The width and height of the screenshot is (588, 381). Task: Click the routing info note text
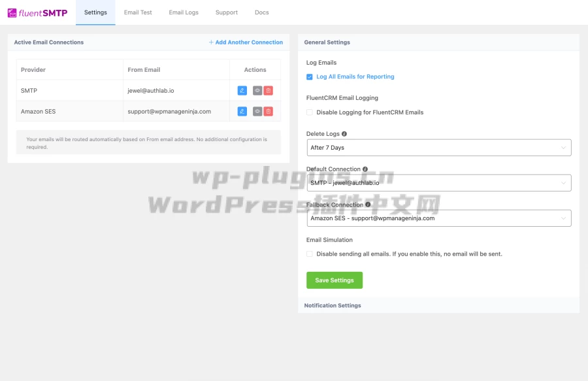146,143
